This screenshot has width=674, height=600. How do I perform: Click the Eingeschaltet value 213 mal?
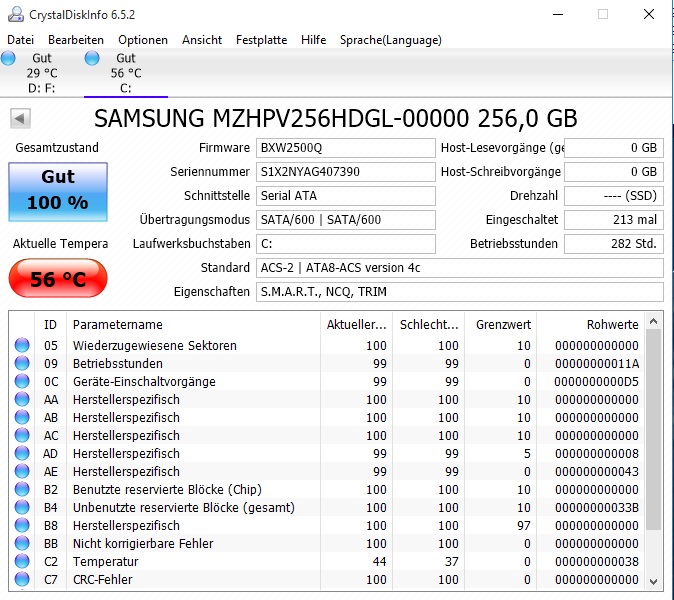(x=614, y=220)
